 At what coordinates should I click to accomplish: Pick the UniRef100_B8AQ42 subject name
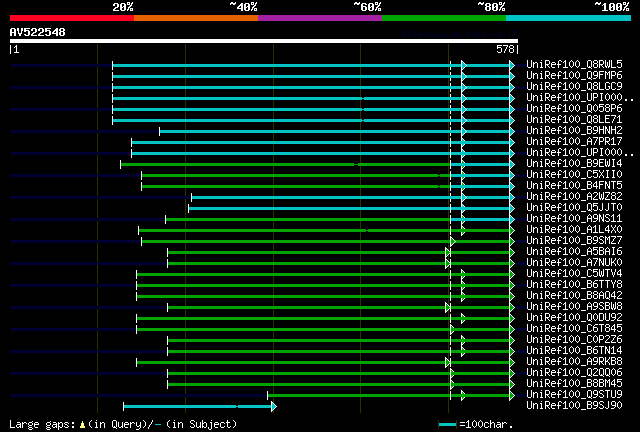(x=574, y=296)
